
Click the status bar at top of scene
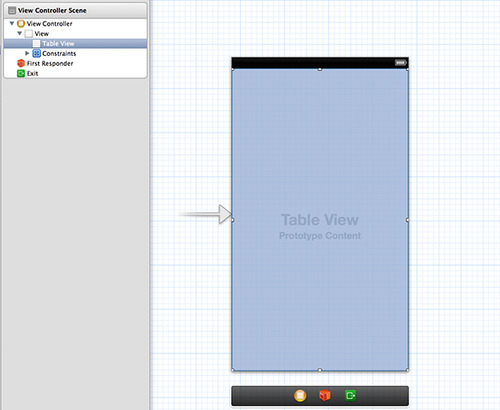pos(320,63)
